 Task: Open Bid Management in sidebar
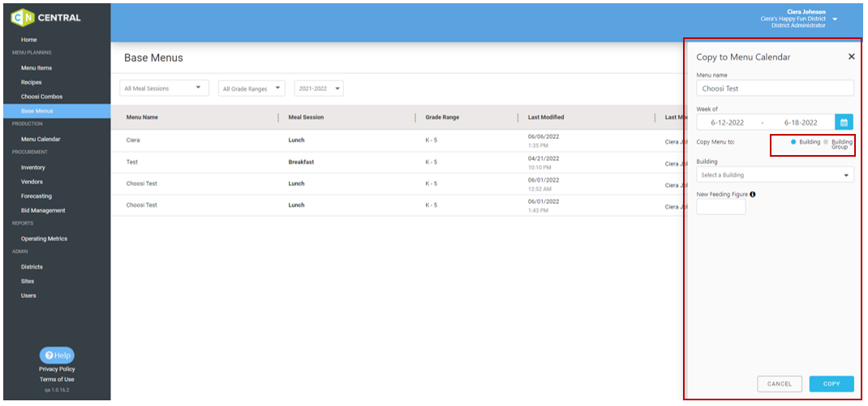43,210
